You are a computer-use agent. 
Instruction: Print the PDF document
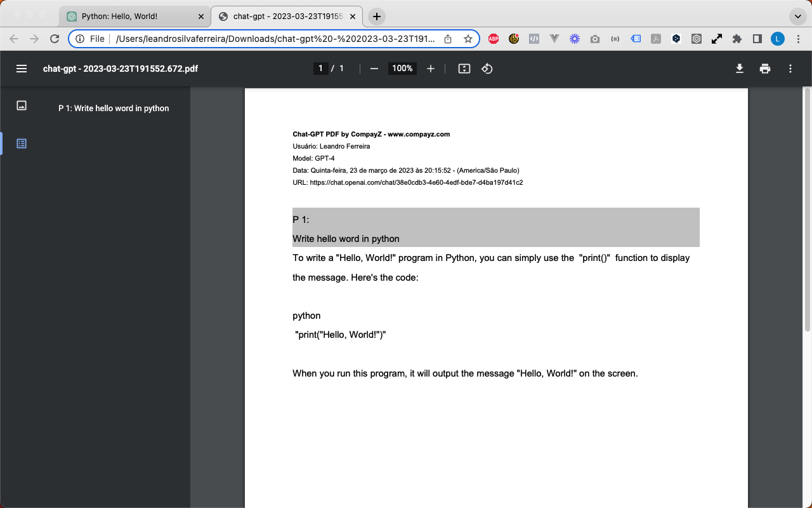pyautogui.click(x=765, y=68)
